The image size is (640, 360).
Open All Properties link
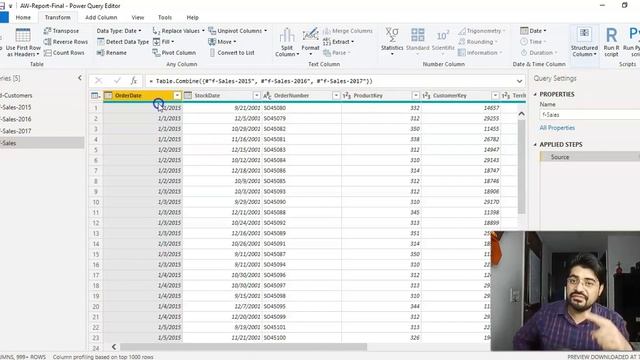point(557,128)
